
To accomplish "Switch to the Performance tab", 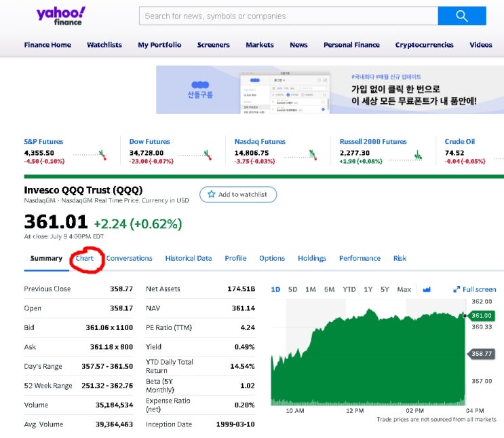I will click(360, 259).
